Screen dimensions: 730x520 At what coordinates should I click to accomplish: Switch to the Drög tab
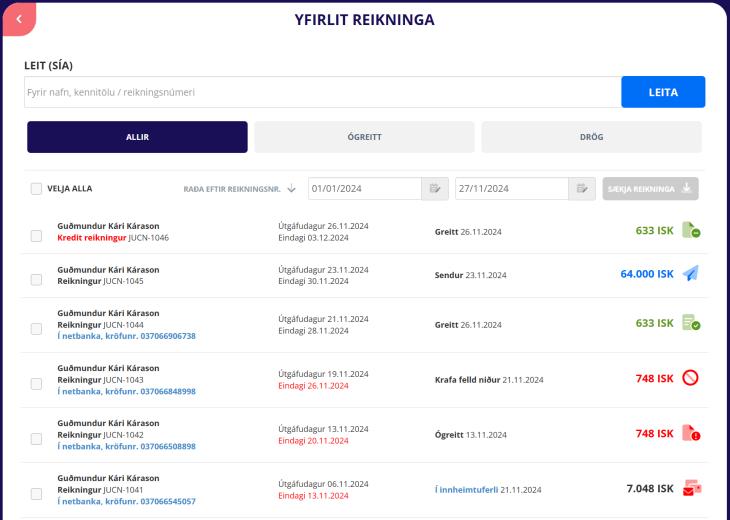click(x=591, y=137)
